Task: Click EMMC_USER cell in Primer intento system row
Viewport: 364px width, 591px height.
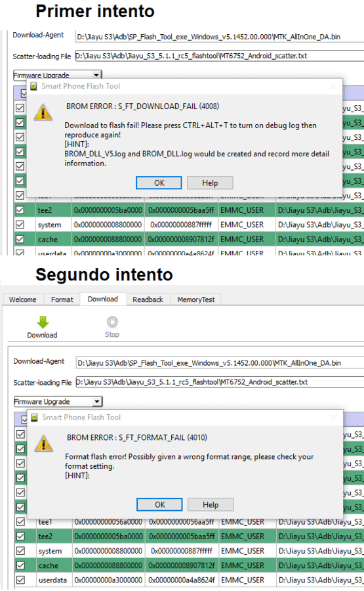Action: [247, 225]
